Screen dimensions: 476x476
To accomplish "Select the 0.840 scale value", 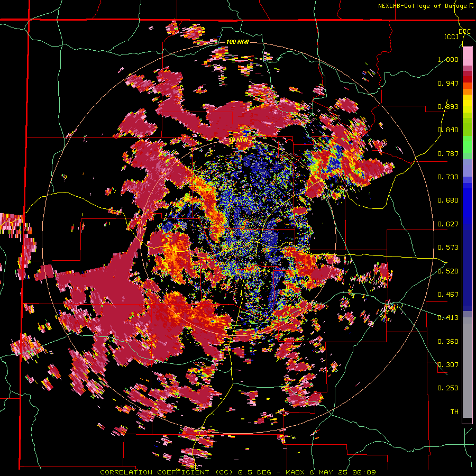I will tap(448, 130).
